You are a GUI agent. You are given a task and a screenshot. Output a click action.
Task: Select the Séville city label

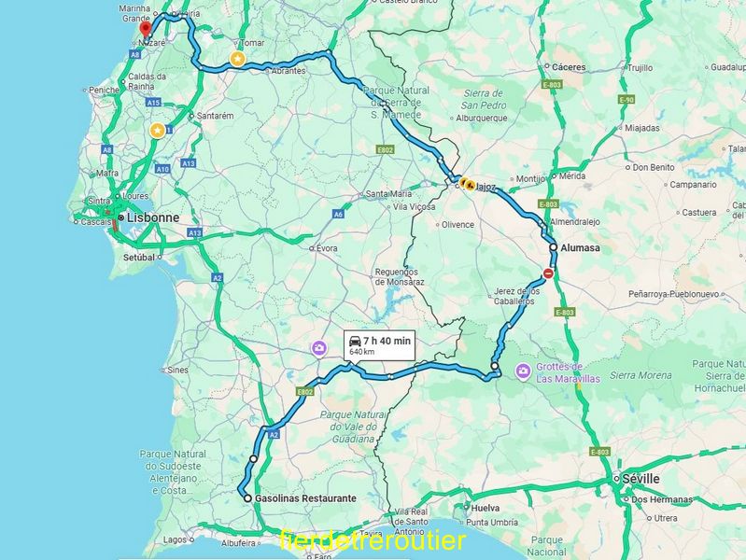[x=640, y=479]
